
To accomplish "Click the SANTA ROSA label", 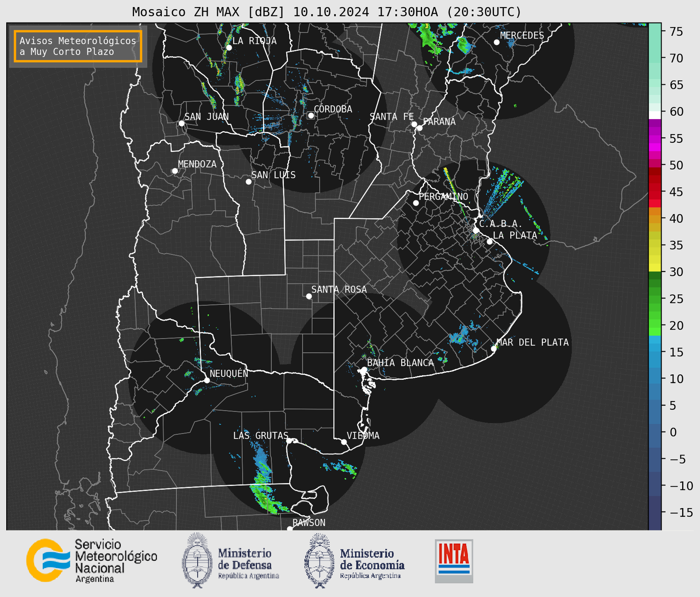I will (x=339, y=289).
